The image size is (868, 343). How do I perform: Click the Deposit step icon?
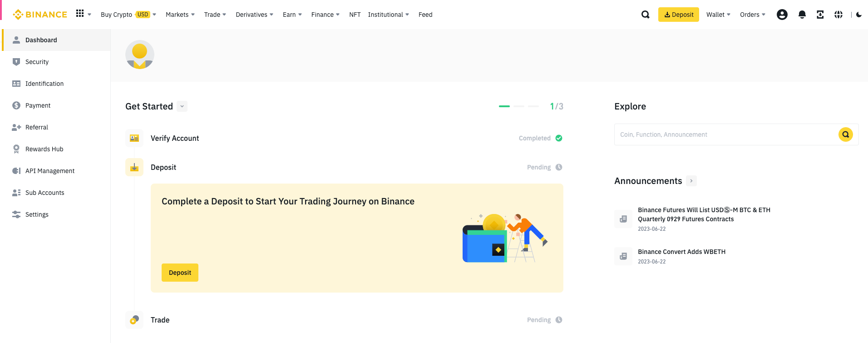coord(134,167)
